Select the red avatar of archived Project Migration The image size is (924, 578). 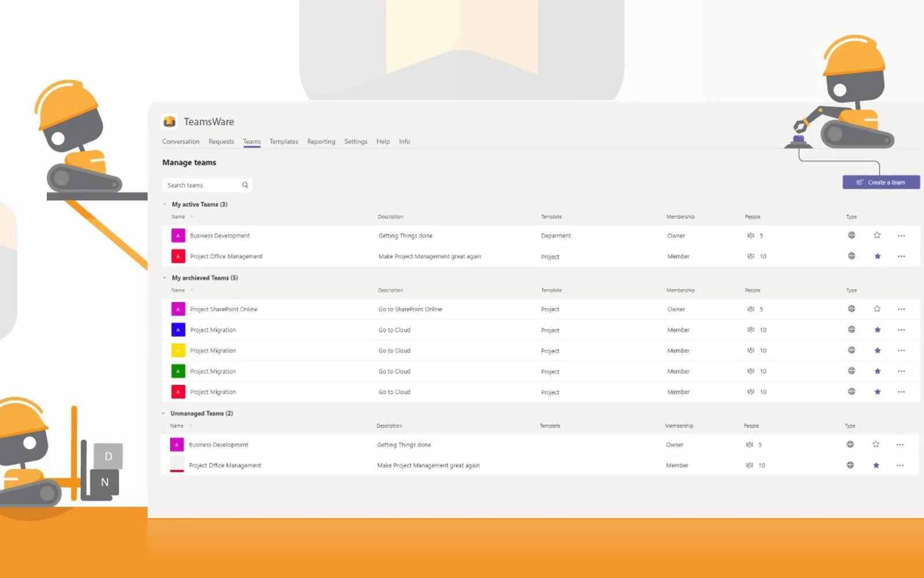click(178, 392)
